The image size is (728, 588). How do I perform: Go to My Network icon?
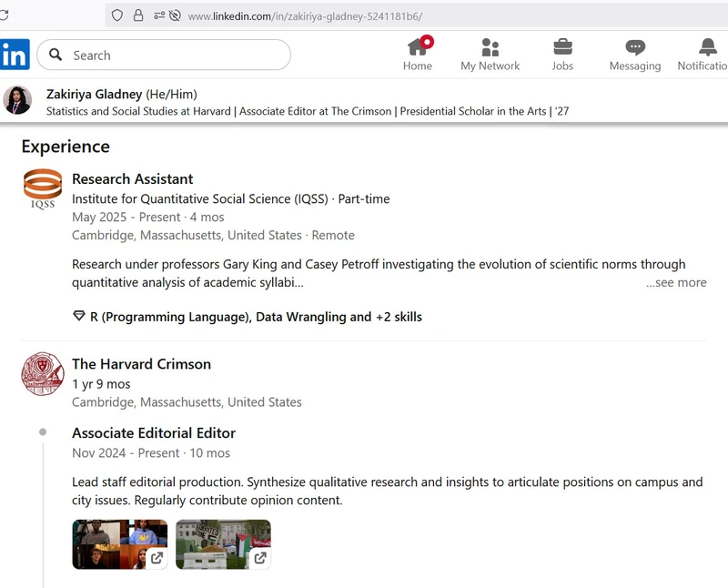tap(490, 47)
